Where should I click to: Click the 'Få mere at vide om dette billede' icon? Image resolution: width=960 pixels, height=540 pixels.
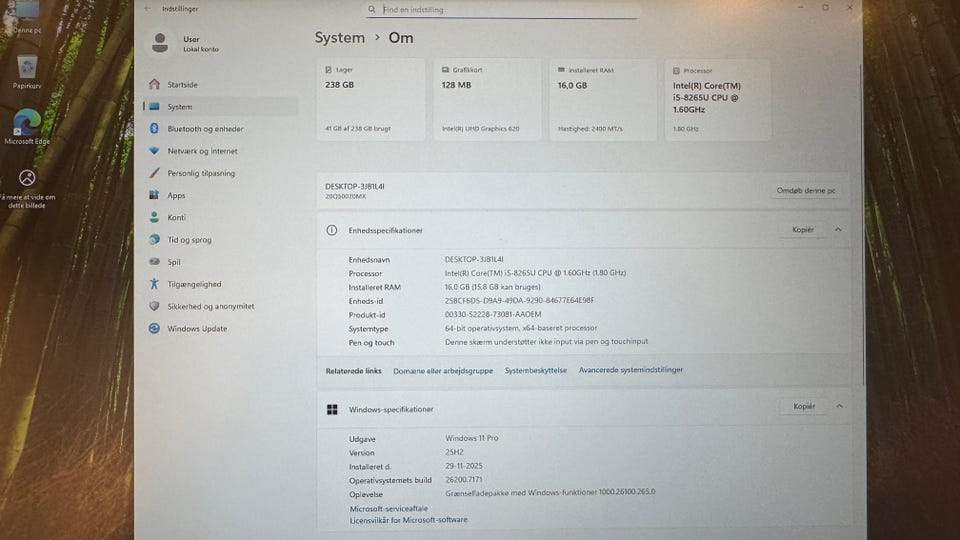(27, 178)
